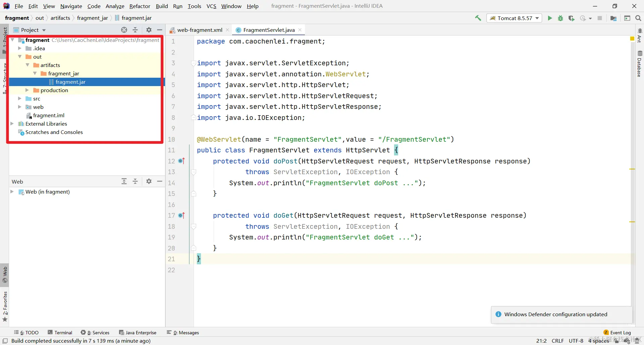Image resolution: width=644 pixels, height=345 pixels.
Task: Open the File menu
Action: tap(19, 6)
